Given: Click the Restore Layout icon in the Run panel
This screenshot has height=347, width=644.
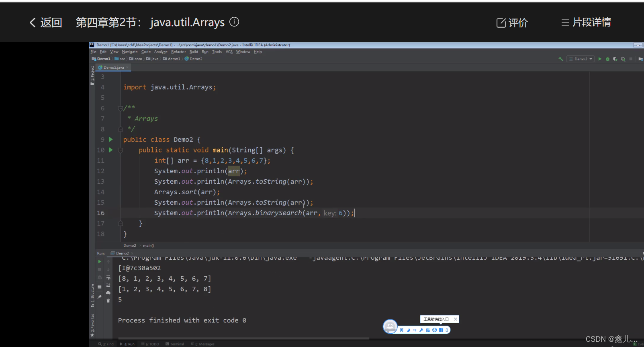Looking at the screenshot, I should coord(100,287).
